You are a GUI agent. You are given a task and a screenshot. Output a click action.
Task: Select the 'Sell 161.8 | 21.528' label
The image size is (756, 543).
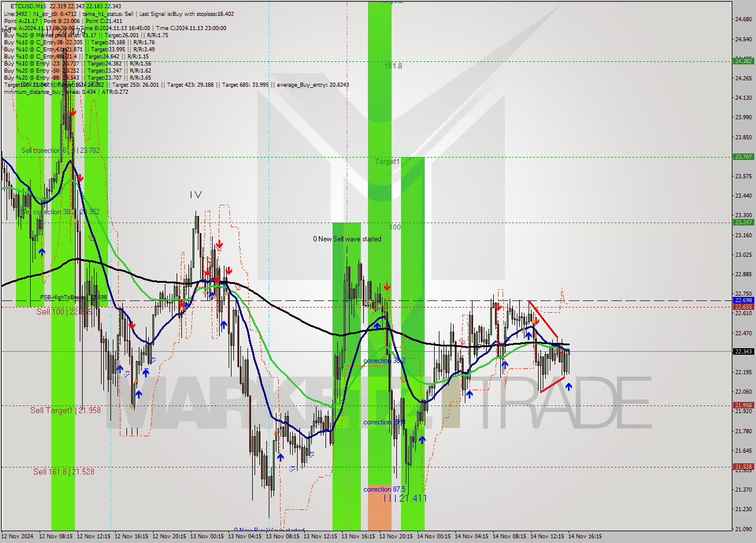(64, 472)
